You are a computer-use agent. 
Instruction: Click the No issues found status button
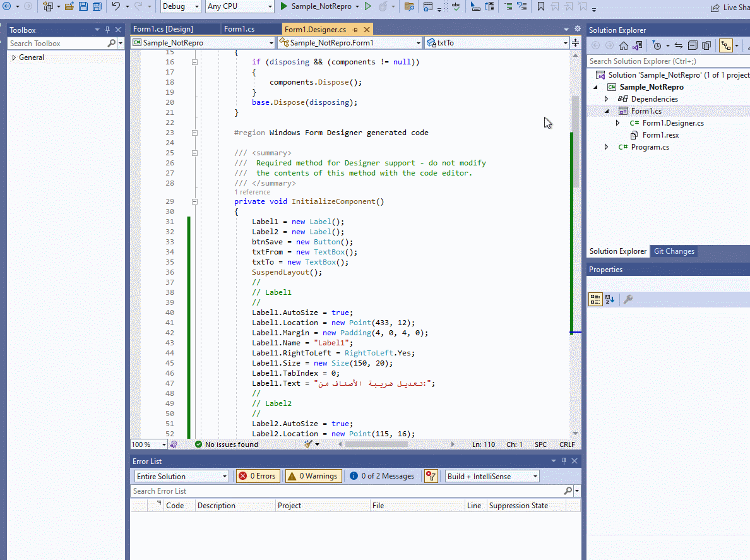click(x=227, y=444)
